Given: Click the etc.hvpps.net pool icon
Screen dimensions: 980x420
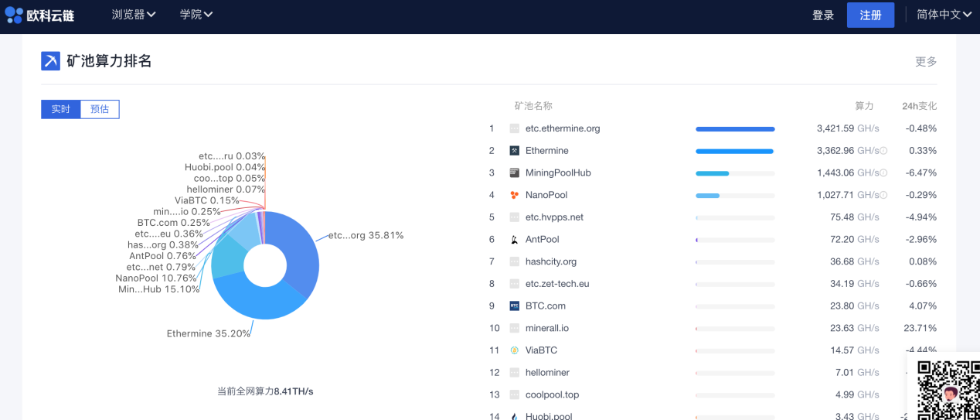Looking at the screenshot, I should pyautogui.click(x=515, y=217).
